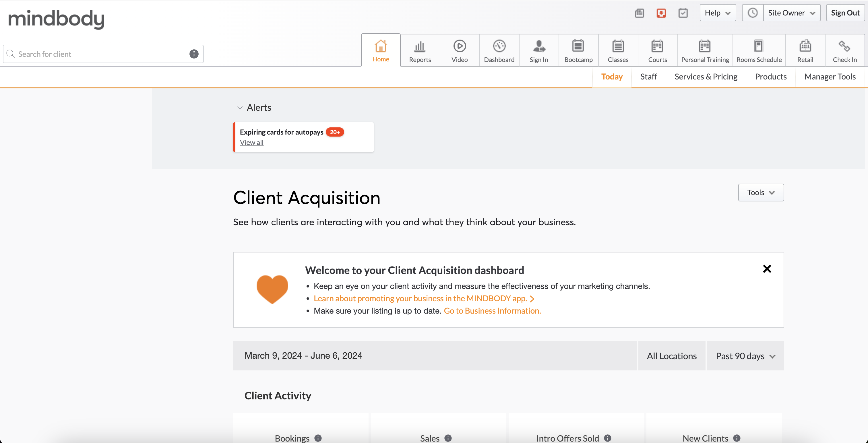Click Go to Business Information link

[x=492, y=311]
